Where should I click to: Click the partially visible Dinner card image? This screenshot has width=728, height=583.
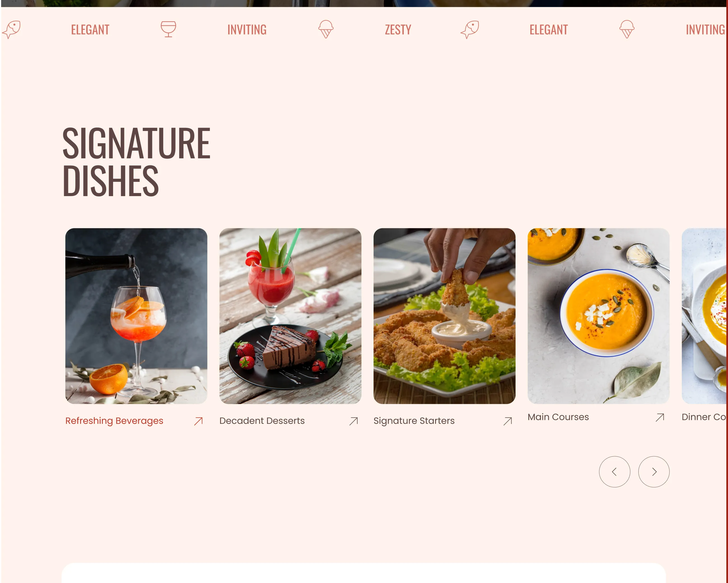[x=704, y=316]
